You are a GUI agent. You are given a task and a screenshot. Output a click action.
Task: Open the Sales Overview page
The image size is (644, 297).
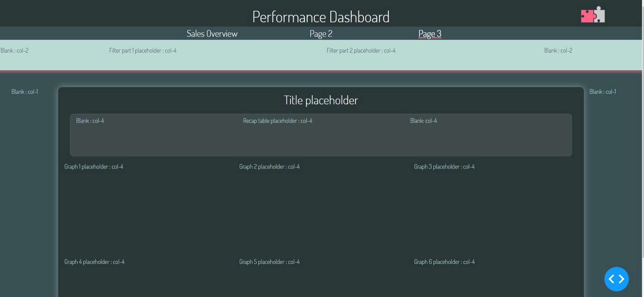pos(212,34)
